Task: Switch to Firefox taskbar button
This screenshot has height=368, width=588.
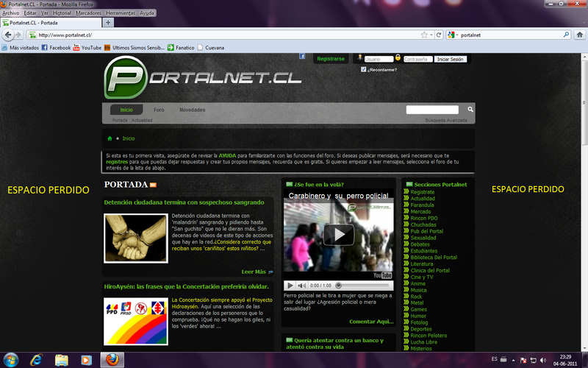Action: click(112, 360)
